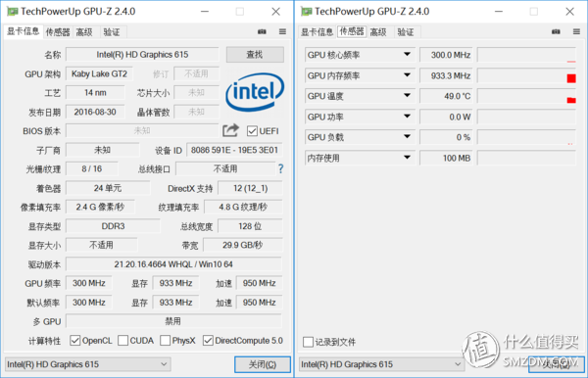
Task: Toggle the PhysX checkbox
Action: click(x=165, y=341)
